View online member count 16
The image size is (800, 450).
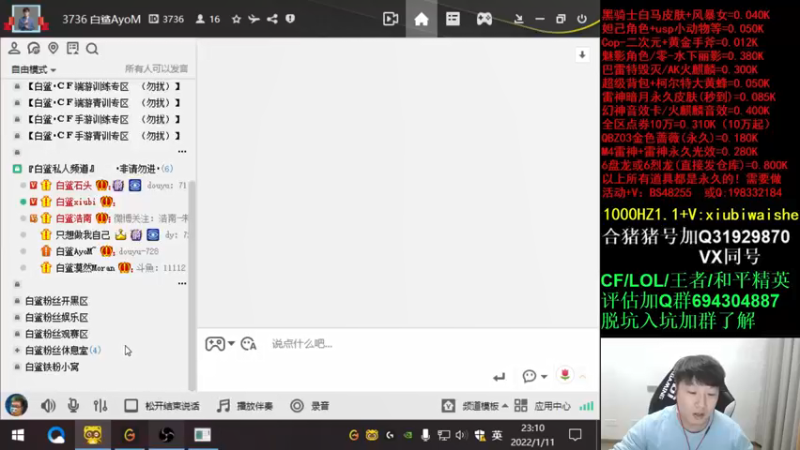208,19
